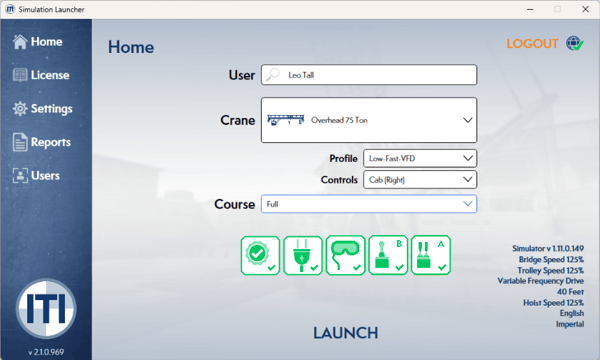Expand the Profile dropdown Low-Fast-VFD

pyautogui.click(x=420, y=158)
